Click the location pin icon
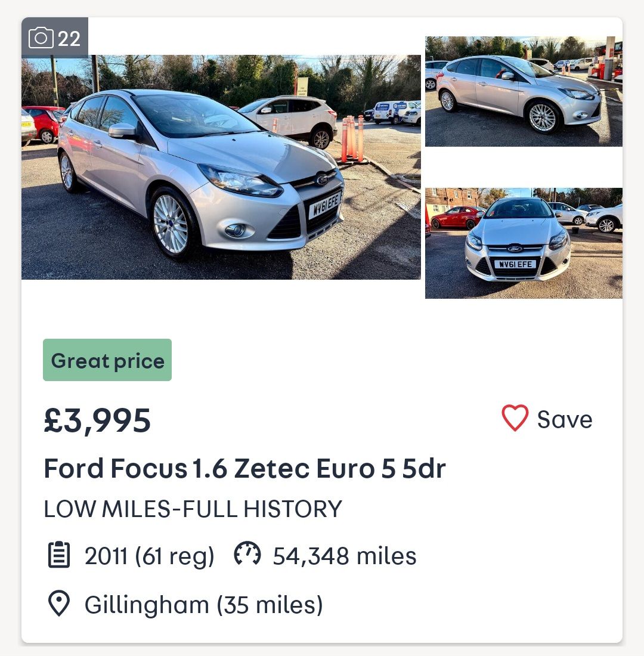644x656 pixels. [59, 605]
